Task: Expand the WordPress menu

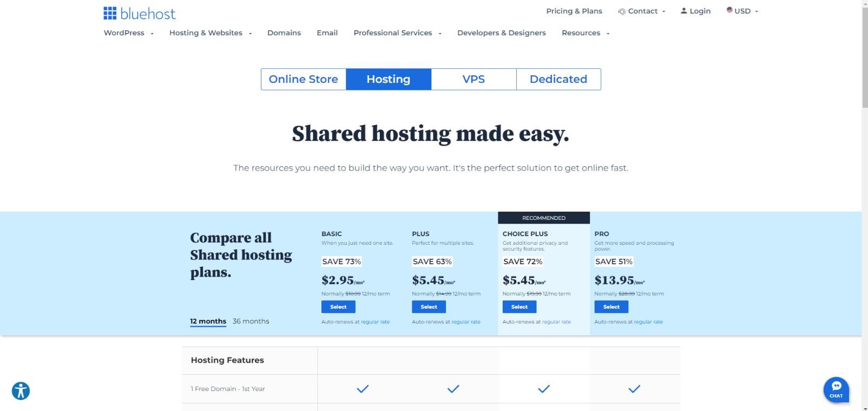Action: click(x=129, y=33)
